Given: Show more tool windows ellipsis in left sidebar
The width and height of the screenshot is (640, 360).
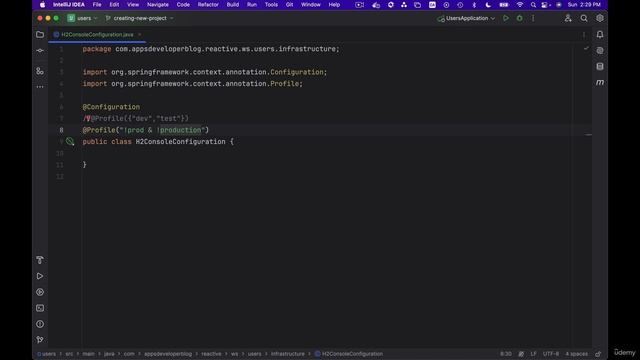Looking at the screenshot, I should (x=40, y=87).
